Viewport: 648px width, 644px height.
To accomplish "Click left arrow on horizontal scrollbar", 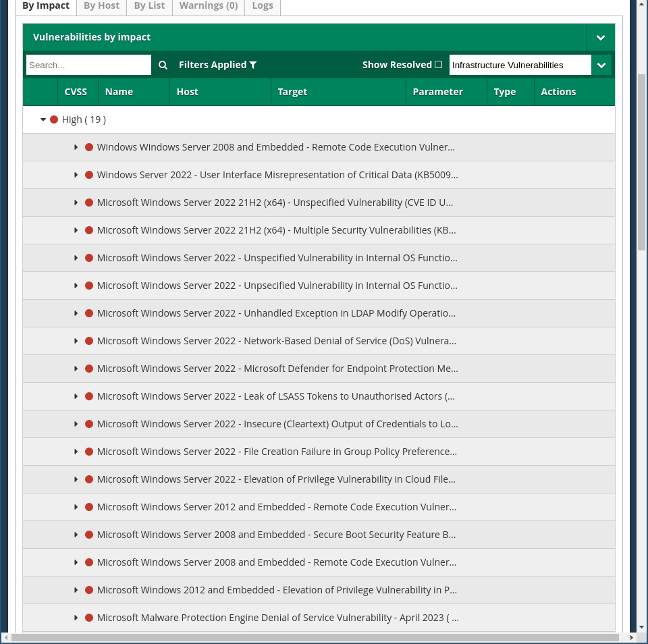I will pos(6,637).
